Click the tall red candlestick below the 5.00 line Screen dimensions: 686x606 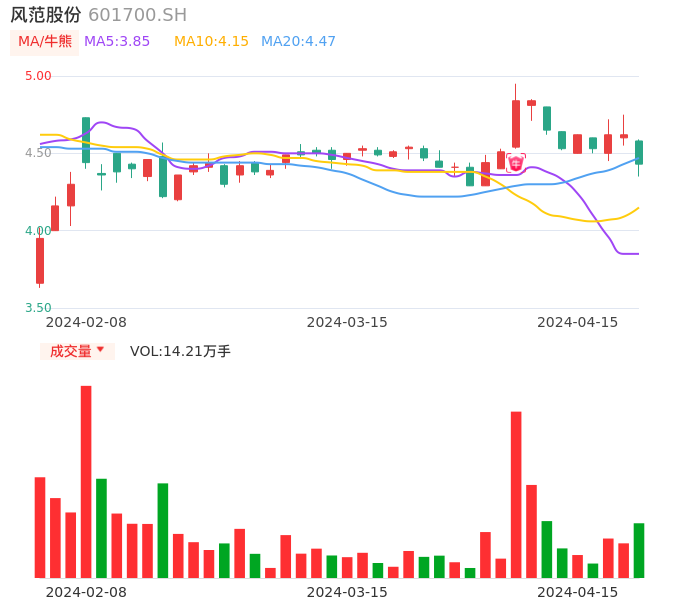point(516,124)
